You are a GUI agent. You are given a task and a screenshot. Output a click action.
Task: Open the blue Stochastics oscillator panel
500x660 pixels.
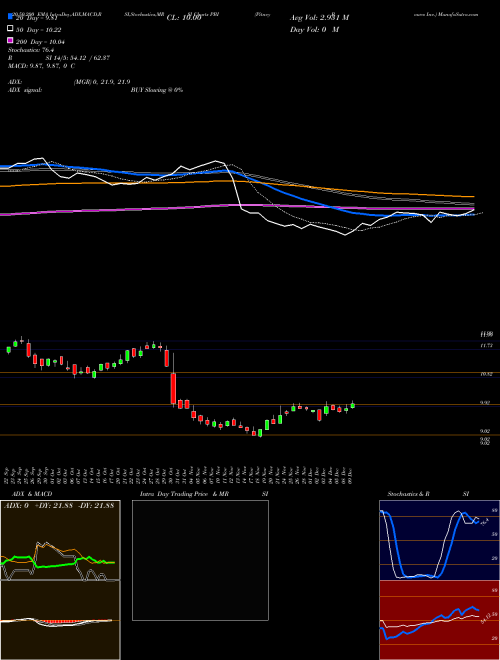[439, 540]
